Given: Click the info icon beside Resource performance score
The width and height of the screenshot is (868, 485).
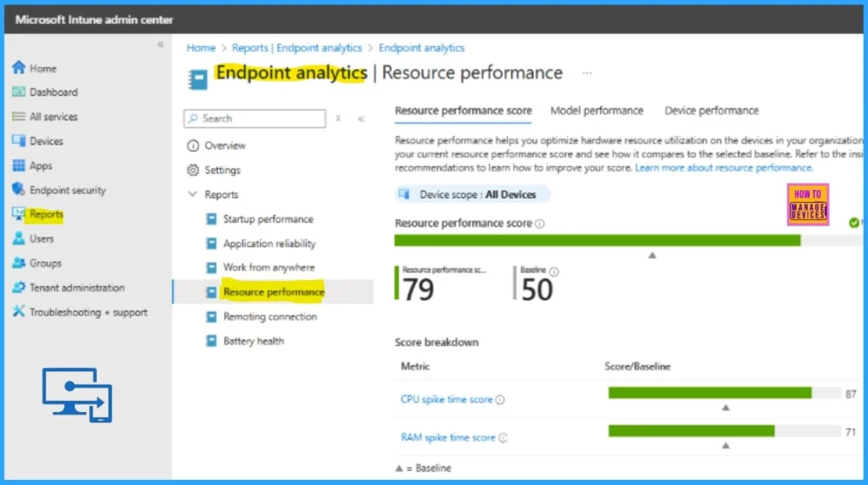Looking at the screenshot, I should [x=540, y=224].
